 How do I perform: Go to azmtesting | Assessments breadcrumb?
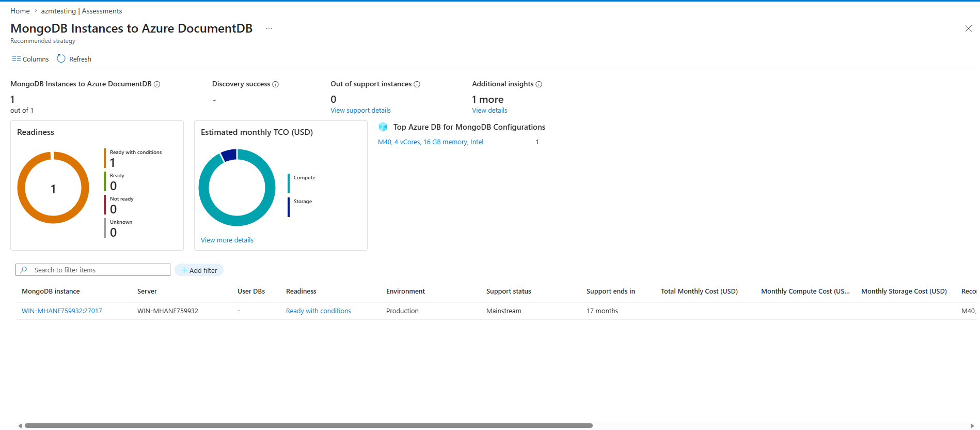(82, 11)
